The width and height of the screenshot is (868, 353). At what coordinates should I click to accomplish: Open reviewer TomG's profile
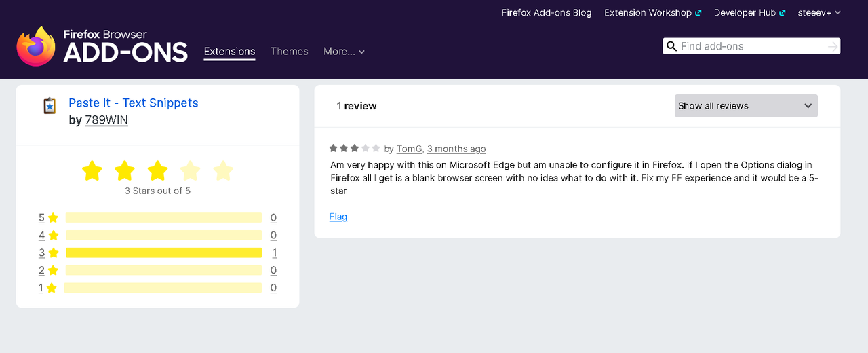click(x=410, y=149)
